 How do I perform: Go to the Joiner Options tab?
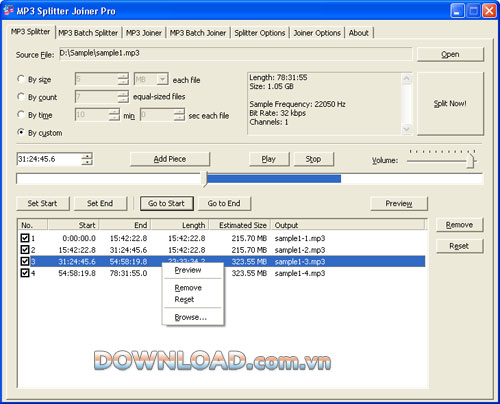click(317, 33)
